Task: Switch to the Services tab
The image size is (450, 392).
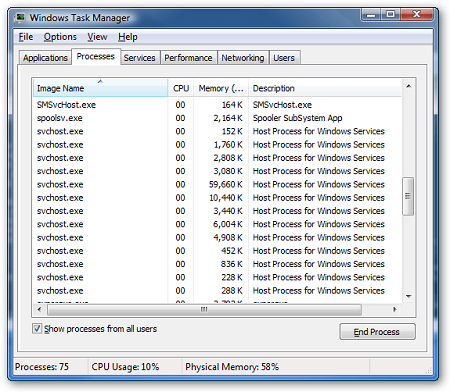Action: pos(140,58)
